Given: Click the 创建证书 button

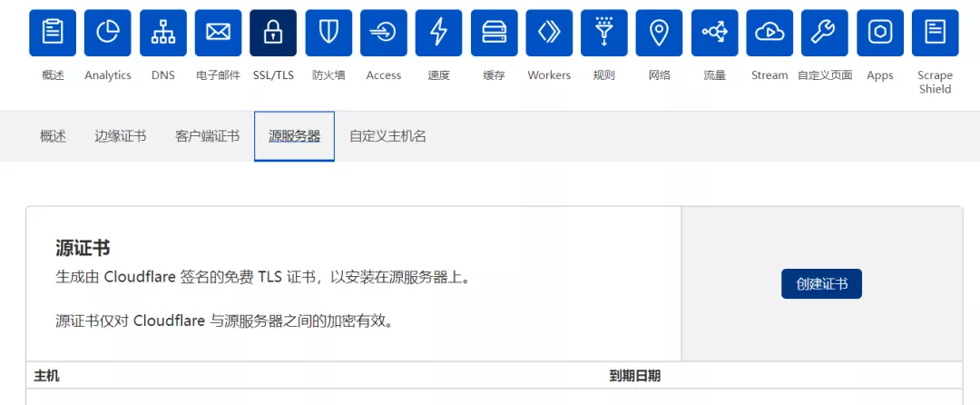Looking at the screenshot, I should [x=821, y=283].
